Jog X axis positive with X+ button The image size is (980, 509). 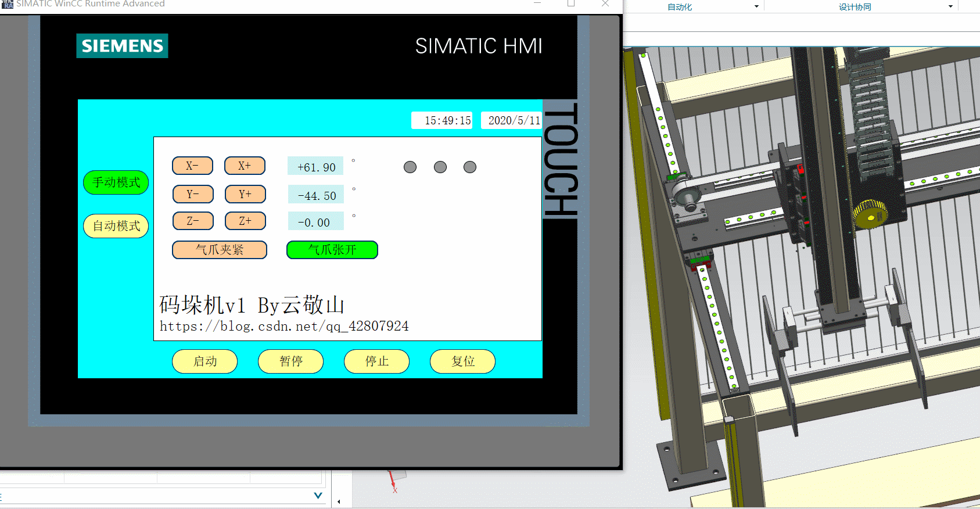[245, 166]
